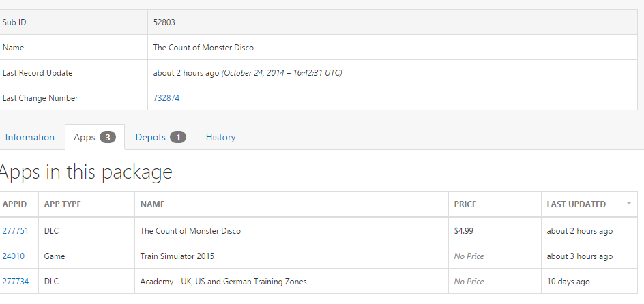Sort table by Name column header
The image size is (644, 304).
coord(152,204)
